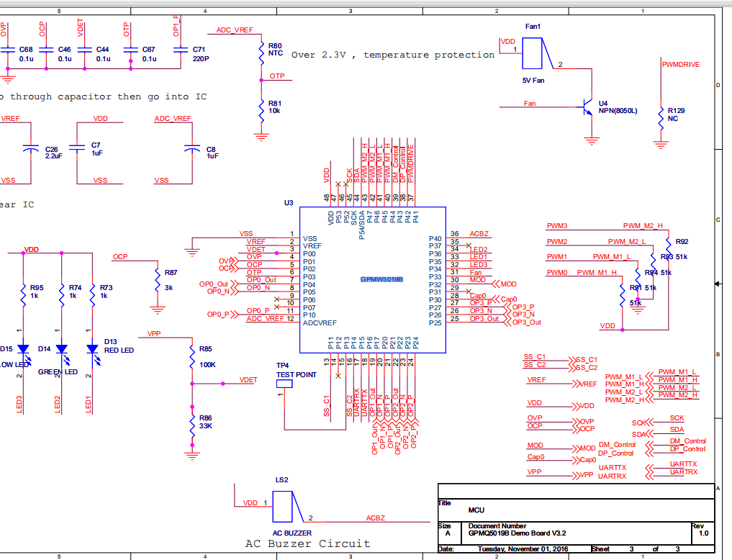
Task: Select the R92 resistor label
Action: tap(682, 242)
